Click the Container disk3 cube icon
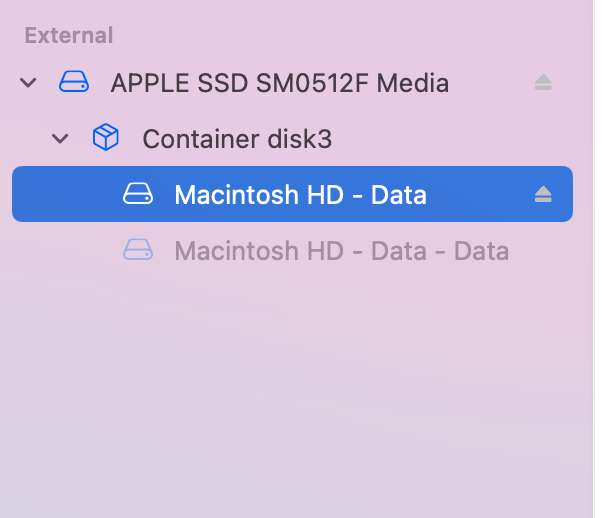Viewport: 602px width, 518px height. click(106, 137)
